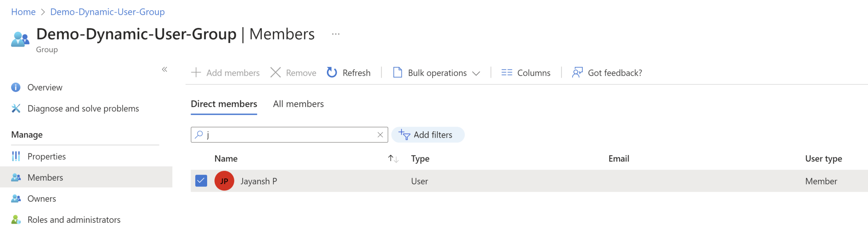This screenshot has width=868, height=227.
Task: Open the Home breadcrumb link
Action: [23, 12]
